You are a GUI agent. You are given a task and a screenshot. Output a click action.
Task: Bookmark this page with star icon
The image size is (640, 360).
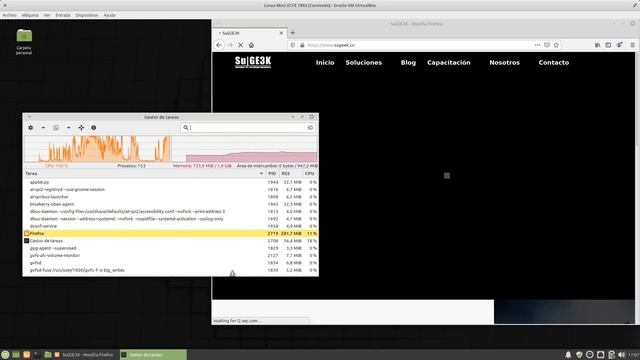(556, 45)
